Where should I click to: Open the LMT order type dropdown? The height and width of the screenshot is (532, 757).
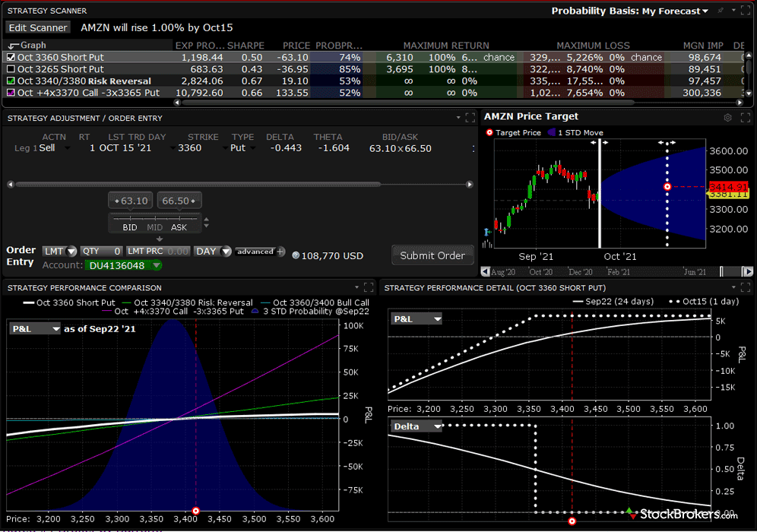(x=60, y=251)
